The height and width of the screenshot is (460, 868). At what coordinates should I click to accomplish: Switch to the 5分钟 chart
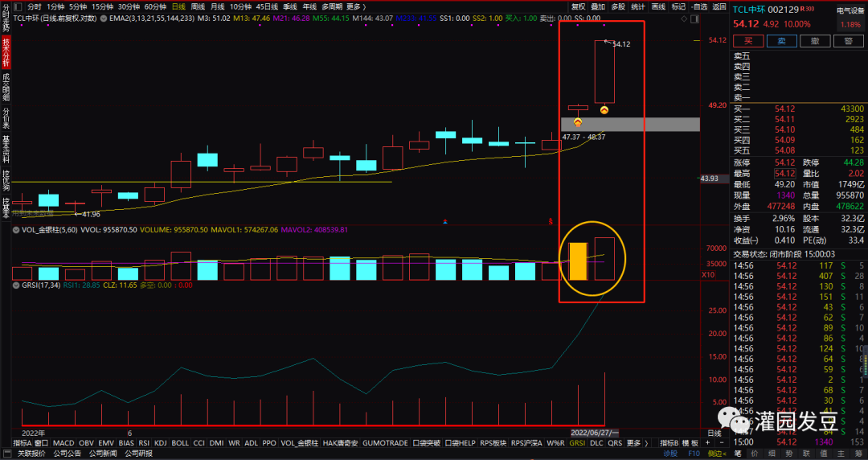click(x=78, y=6)
